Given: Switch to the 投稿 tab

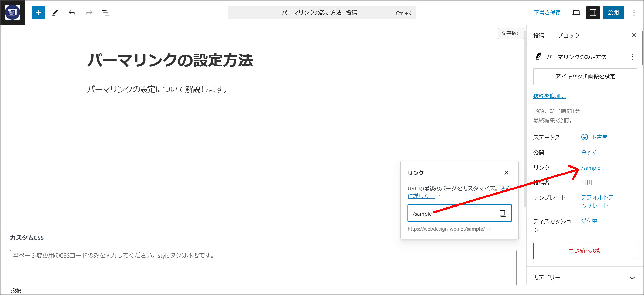Looking at the screenshot, I should (539, 36).
